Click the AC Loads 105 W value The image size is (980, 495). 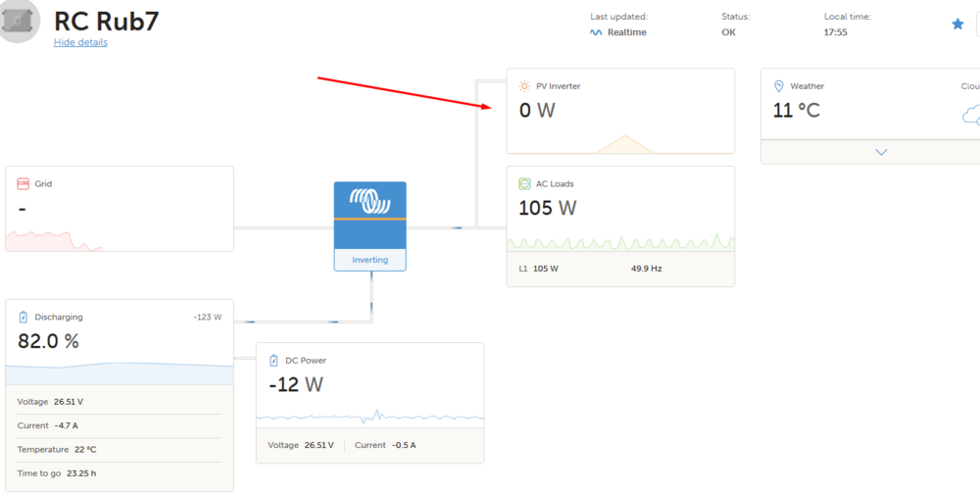click(548, 208)
